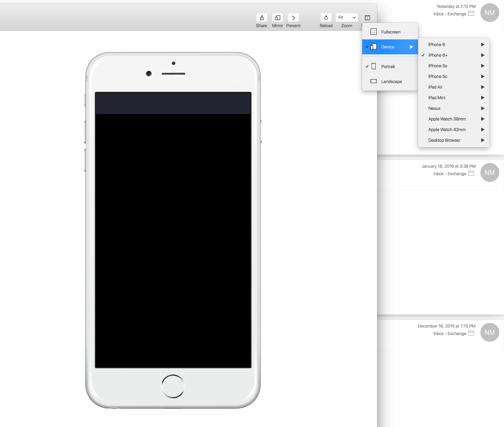The height and width of the screenshot is (427, 504).
Task: Switch orientation to Landscape
Action: [392, 81]
